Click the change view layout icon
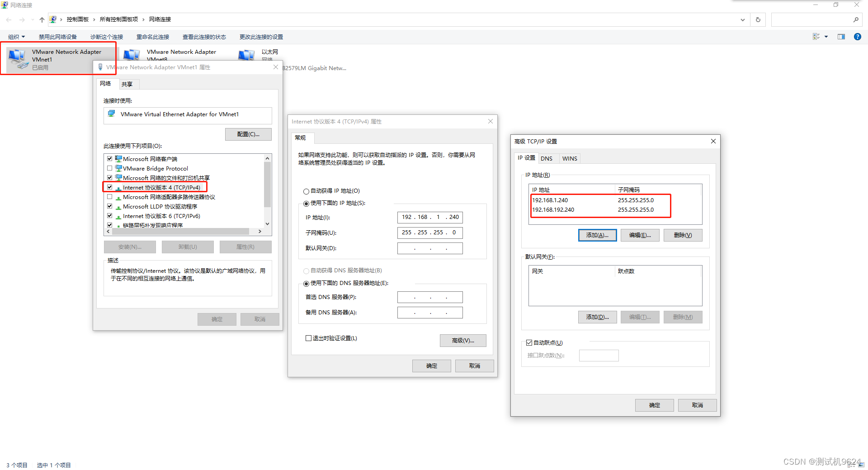 pyautogui.click(x=816, y=37)
